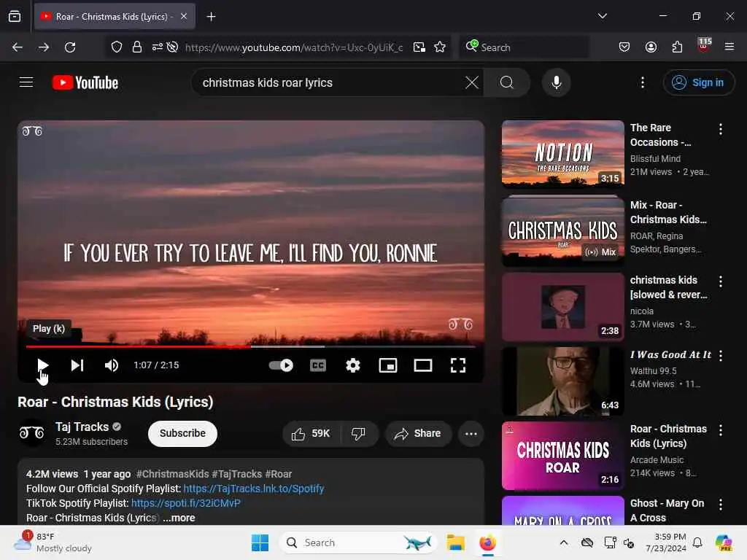Open Windows Start menu
Screen dimensions: 747x560
260,542
